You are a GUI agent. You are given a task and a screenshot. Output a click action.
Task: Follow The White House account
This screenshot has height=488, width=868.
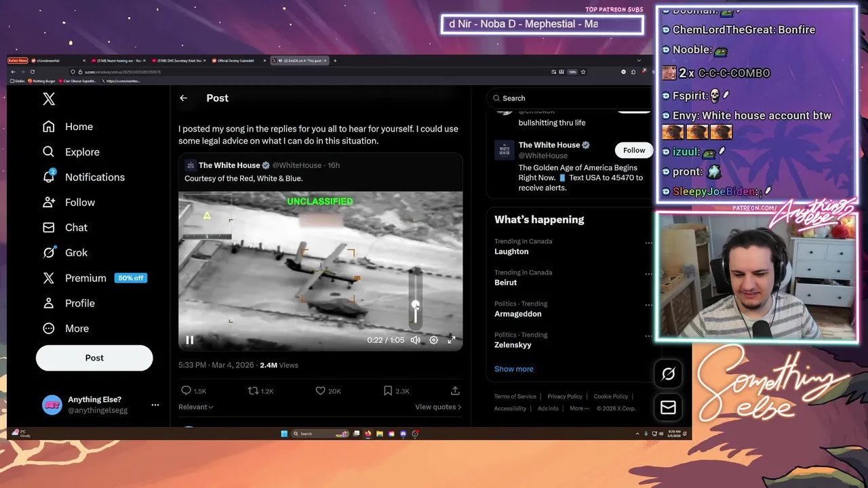(634, 150)
